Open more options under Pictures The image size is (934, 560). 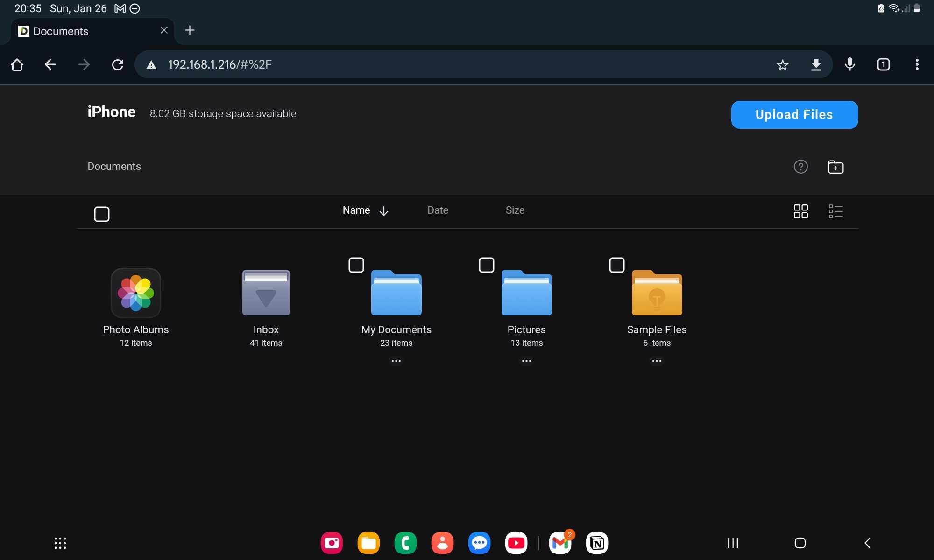coord(526,361)
